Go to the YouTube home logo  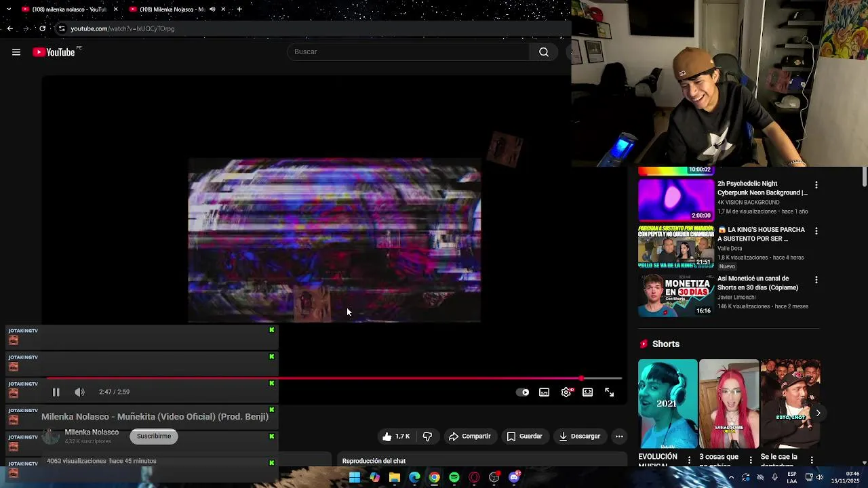(54, 52)
